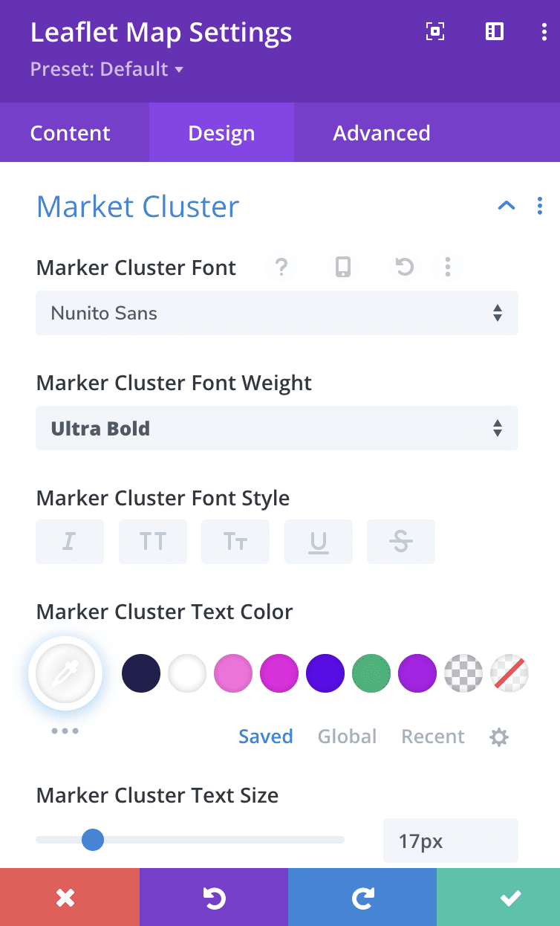
Task: Toggle italic font style
Action: 70,542
